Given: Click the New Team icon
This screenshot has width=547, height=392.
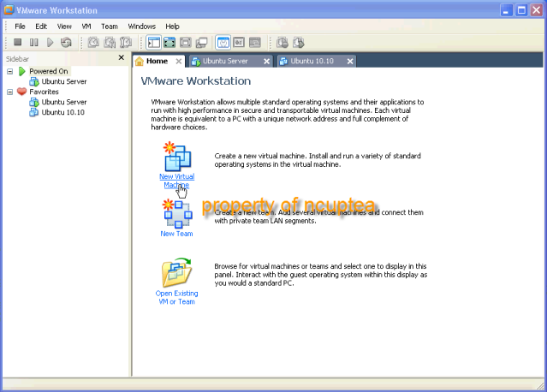Looking at the screenshot, I should coord(177,213).
